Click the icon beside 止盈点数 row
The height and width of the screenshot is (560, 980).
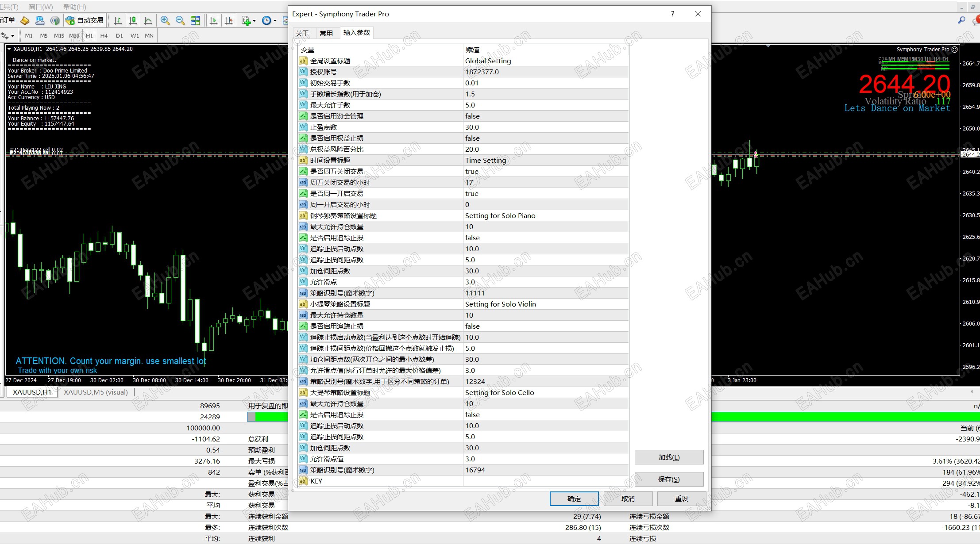(x=303, y=127)
